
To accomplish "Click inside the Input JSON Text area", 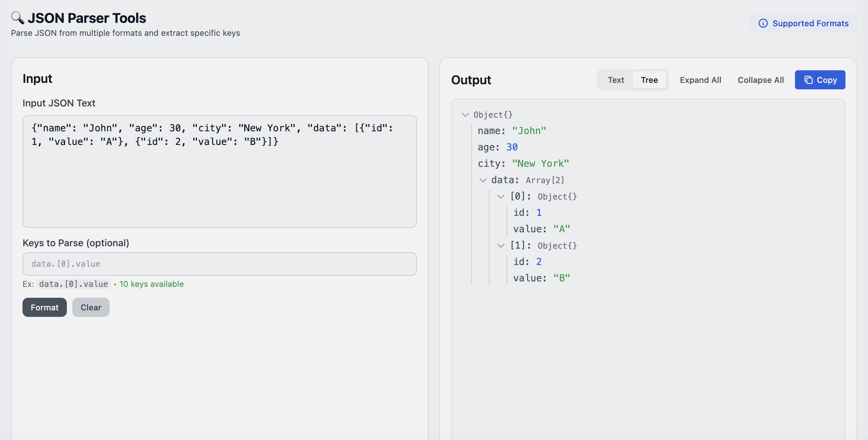I will click(219, 184).
